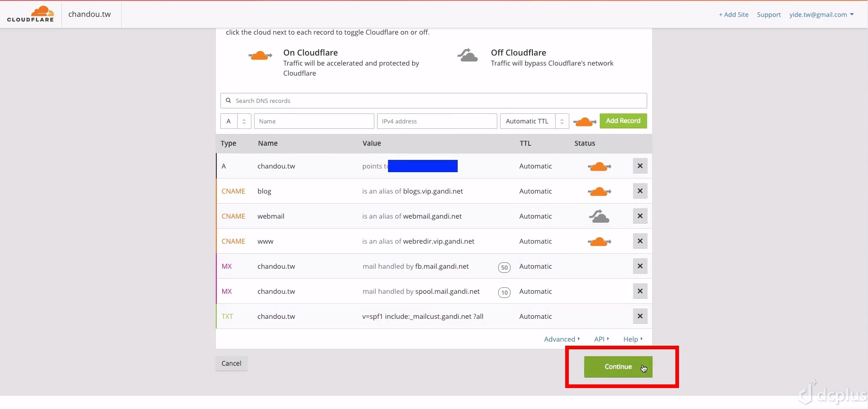
Task: Click the Cloudflare logo in header
Action: pos(31,14)
